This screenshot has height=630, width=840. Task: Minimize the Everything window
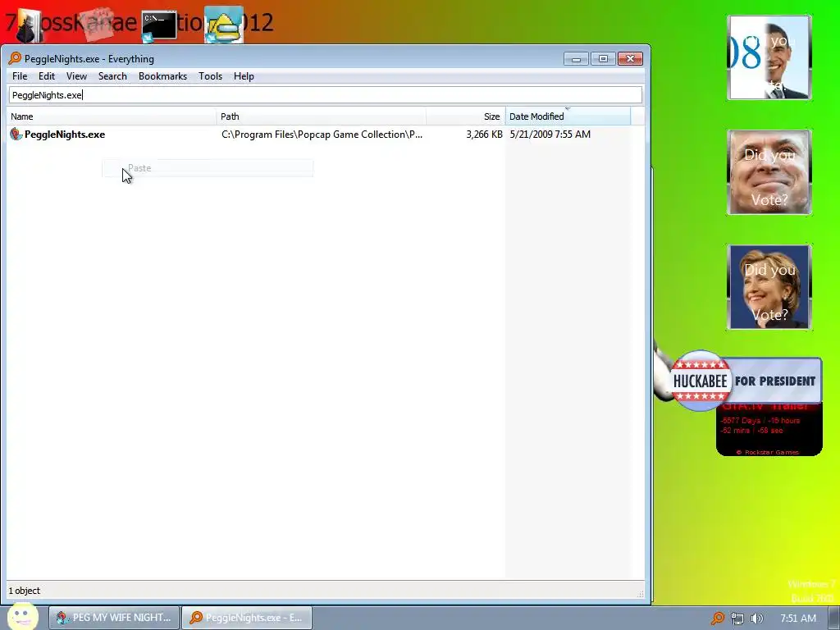(x=576, y=59)
